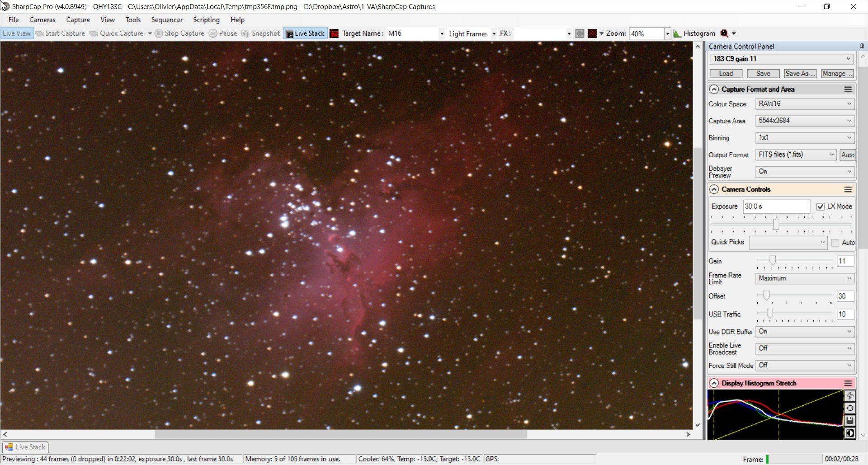The width and height of the screenshot is (868, 465).
Task: Click the Save As profile button
Action: 800,74
